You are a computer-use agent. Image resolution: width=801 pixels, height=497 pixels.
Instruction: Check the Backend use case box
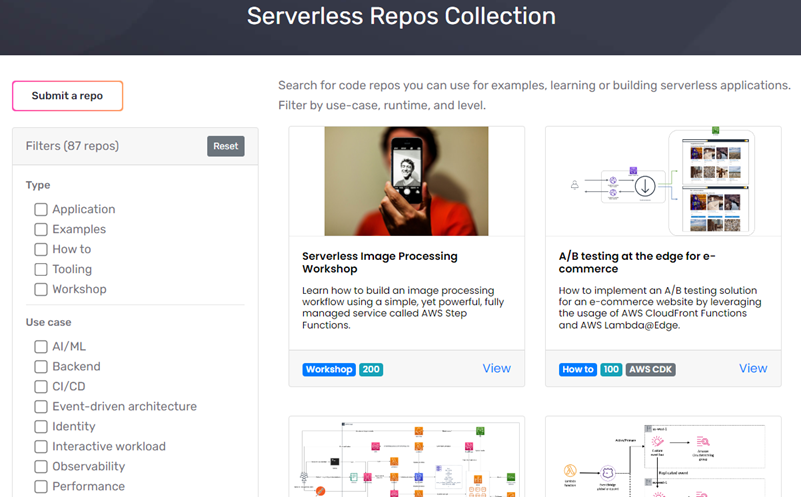tap(41, 367)
